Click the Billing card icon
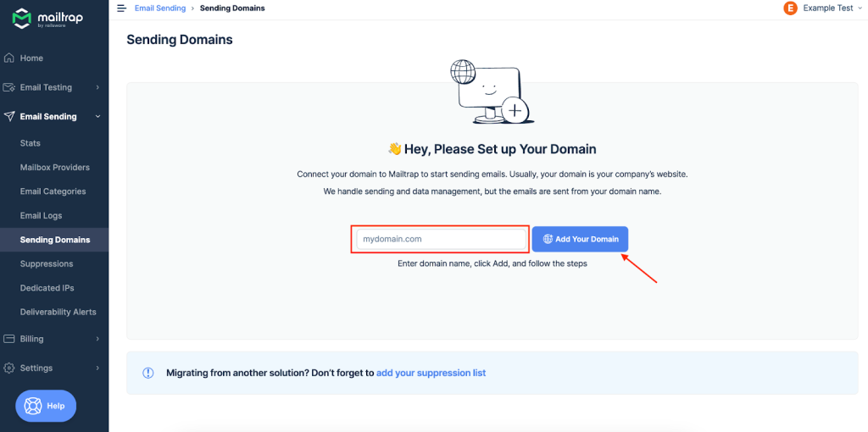This screenshot has width=868, height=432. pyautogui.click(x=8, y=339)
